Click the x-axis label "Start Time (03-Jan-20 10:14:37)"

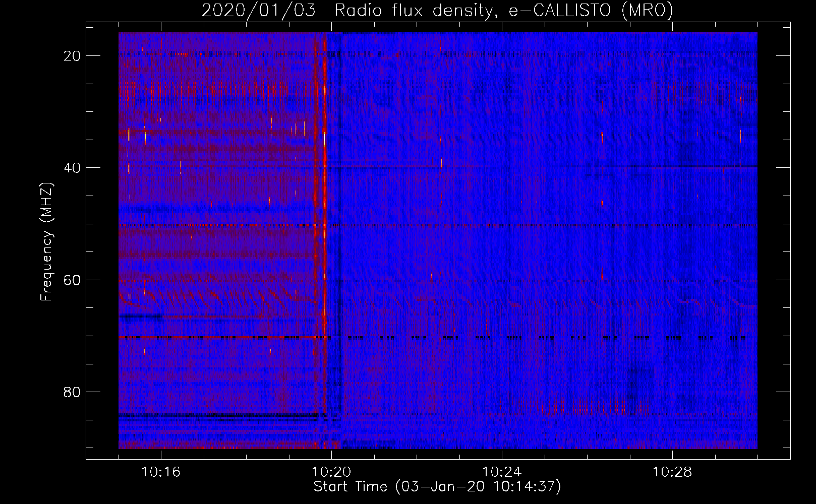(x=437, y=487)
